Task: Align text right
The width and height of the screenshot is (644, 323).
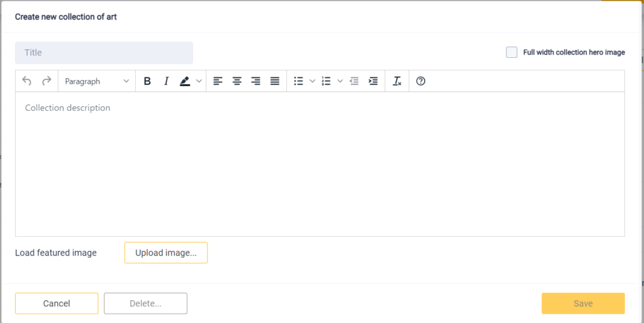Action: [x=256, y=81]
